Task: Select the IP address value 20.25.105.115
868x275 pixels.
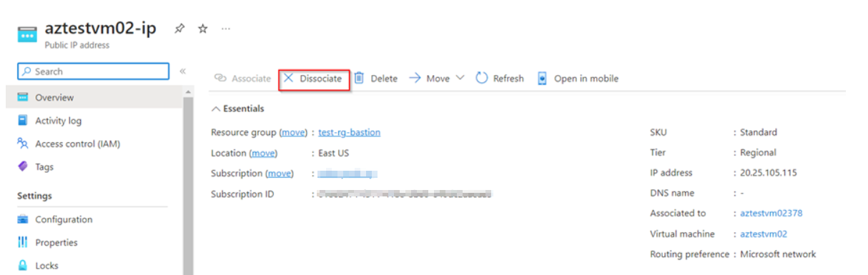Action: tap(769, 173)
